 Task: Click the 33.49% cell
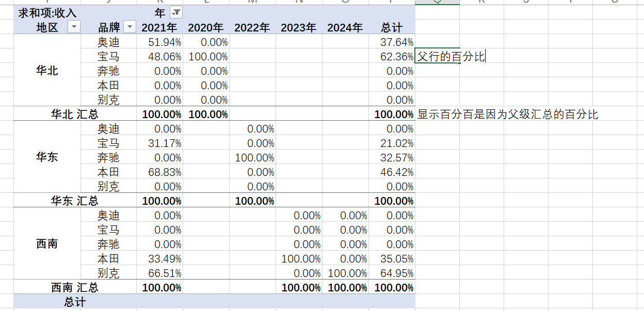coord(159,258)
